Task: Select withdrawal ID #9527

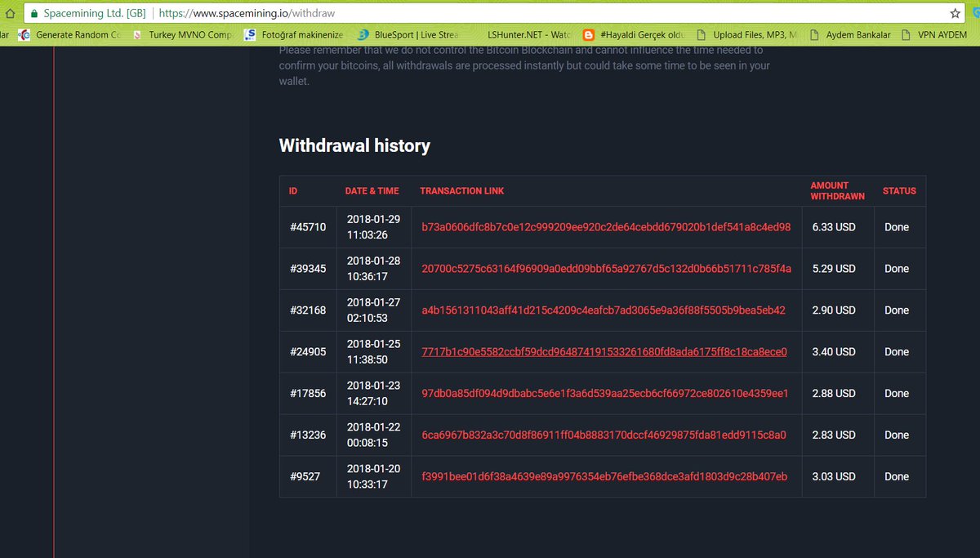Action: 305,476
